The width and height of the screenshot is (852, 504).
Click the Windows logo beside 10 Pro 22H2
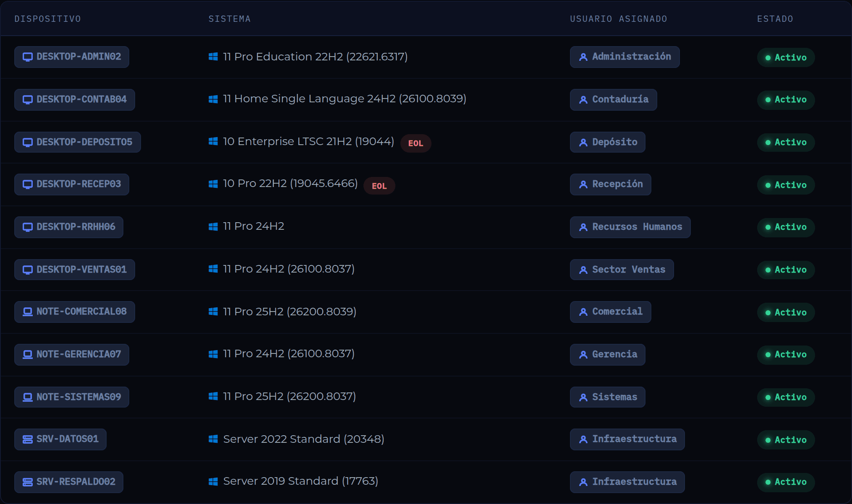(x=213, y=184)
